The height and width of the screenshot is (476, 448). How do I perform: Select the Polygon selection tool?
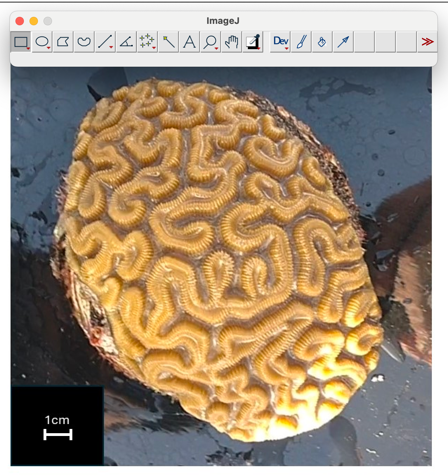click(x=62, y=41)
